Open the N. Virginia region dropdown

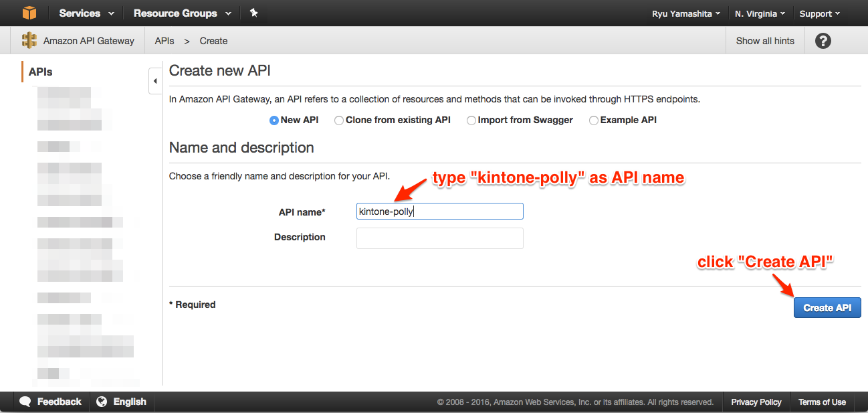click(760, 13)
